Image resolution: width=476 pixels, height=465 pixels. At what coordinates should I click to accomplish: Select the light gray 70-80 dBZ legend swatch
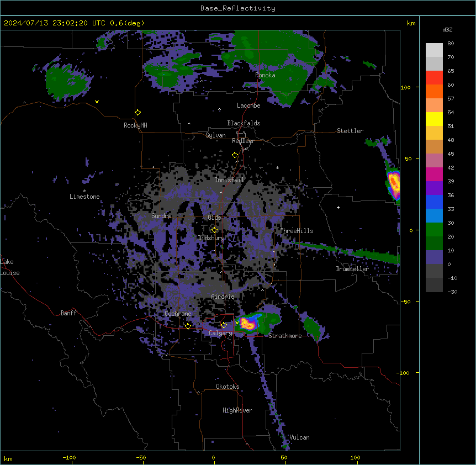tap(434, 50)
